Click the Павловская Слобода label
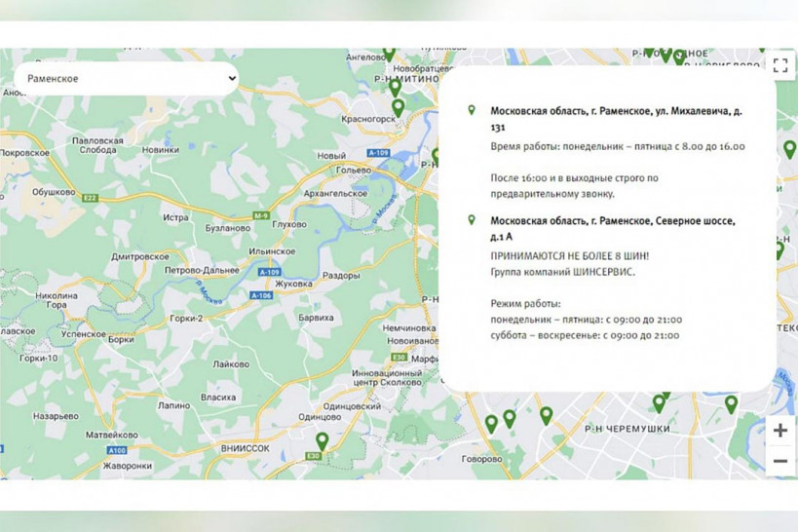The image size is (798, 532). [97, 145]
